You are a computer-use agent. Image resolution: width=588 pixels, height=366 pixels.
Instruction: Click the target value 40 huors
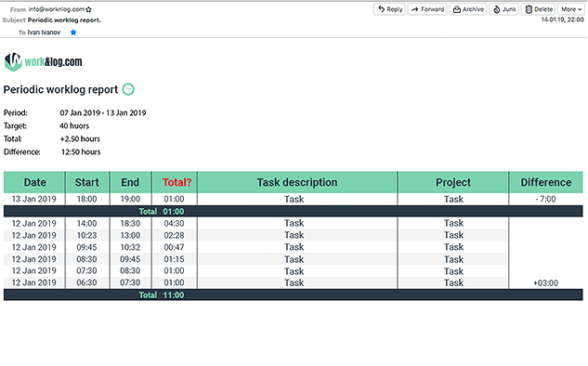(x=74, y=126)
